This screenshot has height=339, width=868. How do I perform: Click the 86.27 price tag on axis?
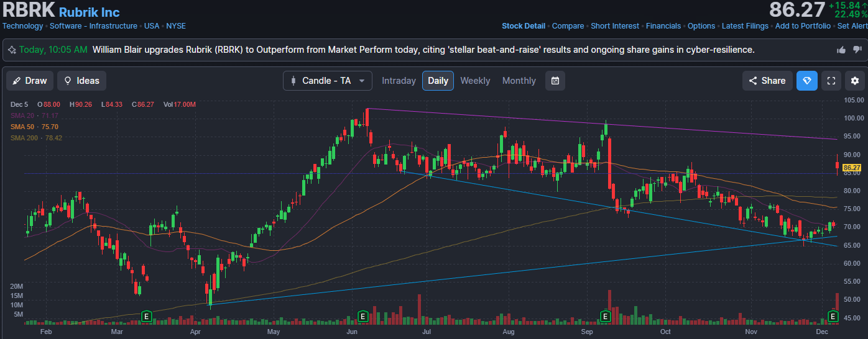tap(852, 168)
